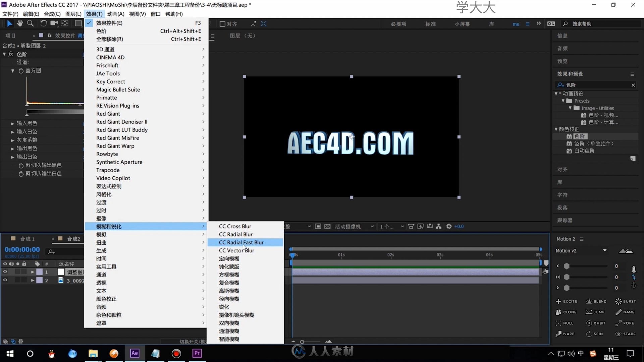
Task: Select CC Radial Fast Blur effect
Action: pyautogui.click(x=241, y=242)
